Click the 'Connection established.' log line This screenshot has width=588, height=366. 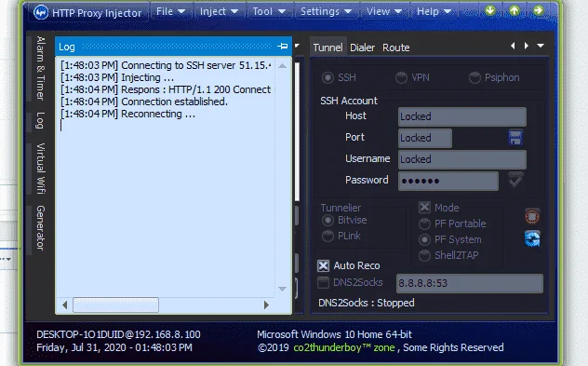[x=144, y=102]
